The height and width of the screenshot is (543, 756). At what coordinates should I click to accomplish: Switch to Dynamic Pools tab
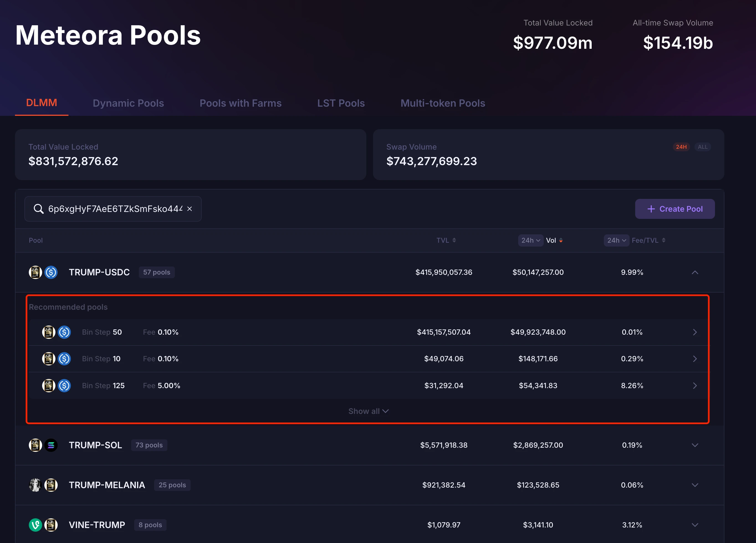click(x=128, y=103)
